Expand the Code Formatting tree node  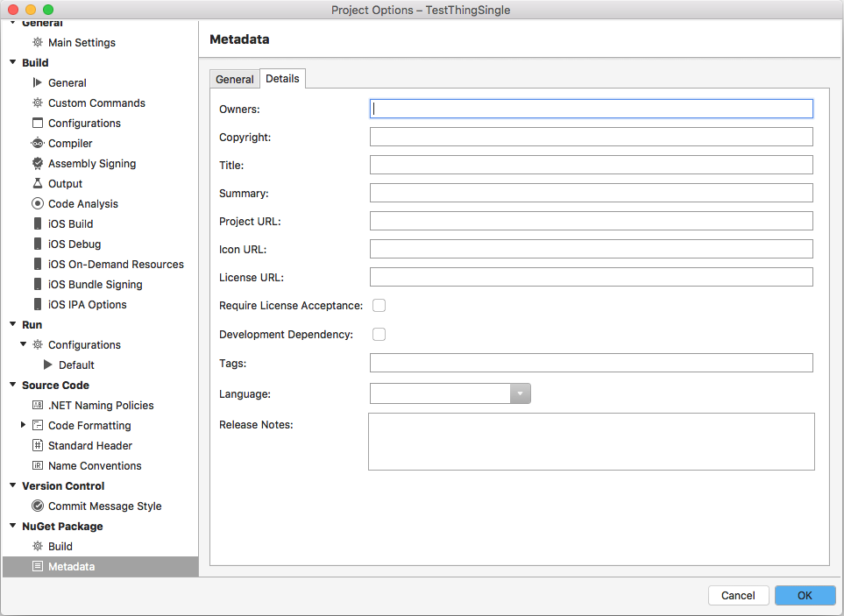point(24,425)
